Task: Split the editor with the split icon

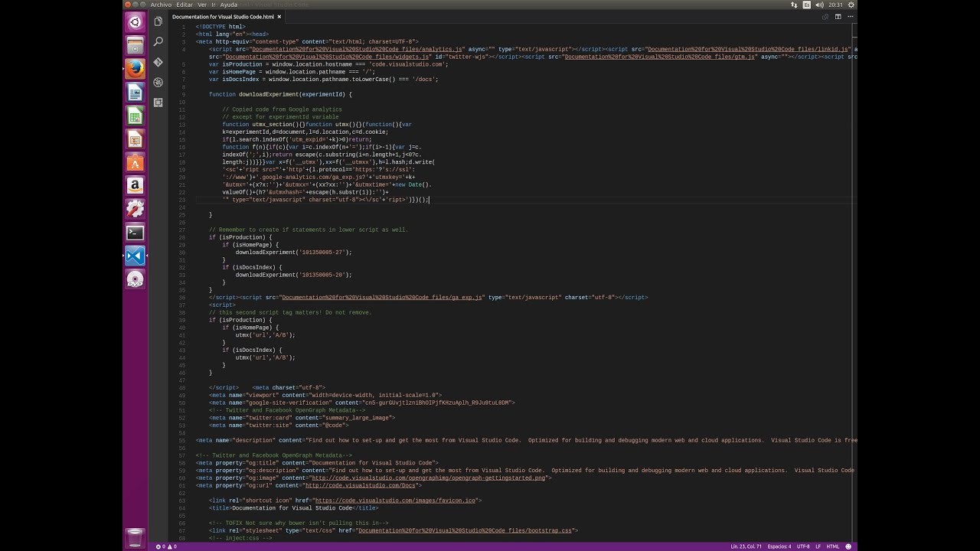Action: pyautogui.click(x=838, y=16)
